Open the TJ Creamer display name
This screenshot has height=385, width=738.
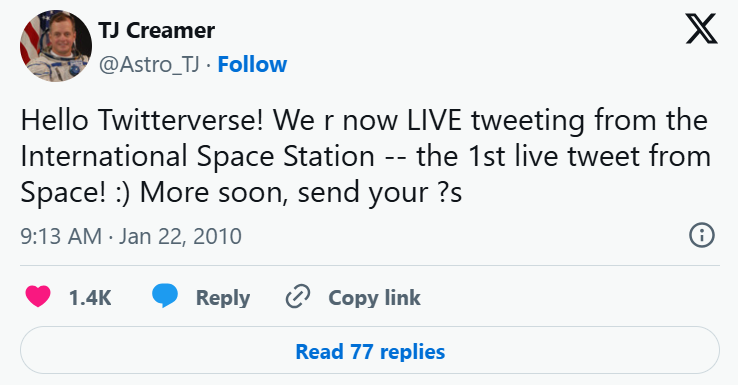(157, 31)
